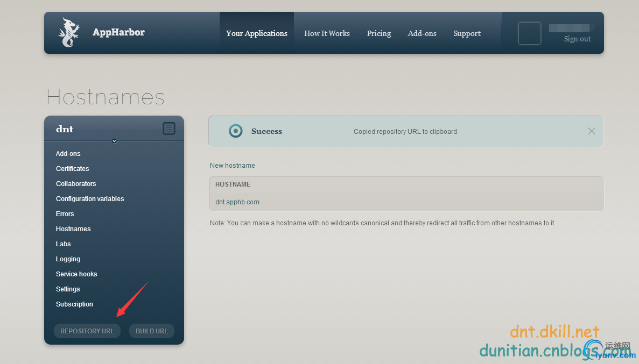The height and width of the screenshot is (364, 639).
Task: Click the BUILD URL button
Action: pyautogui.click(x=152, y=331)
